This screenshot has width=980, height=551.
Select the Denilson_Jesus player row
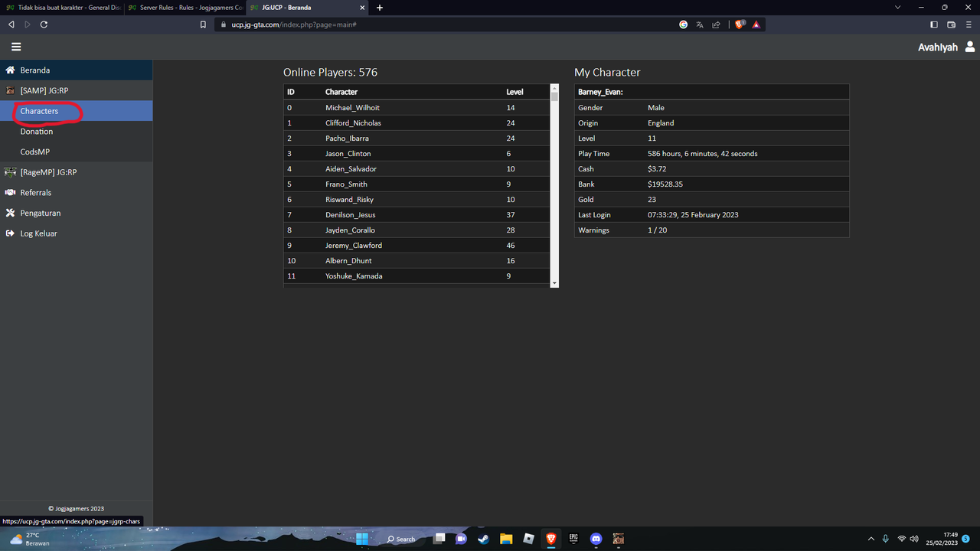pos(416,215)
